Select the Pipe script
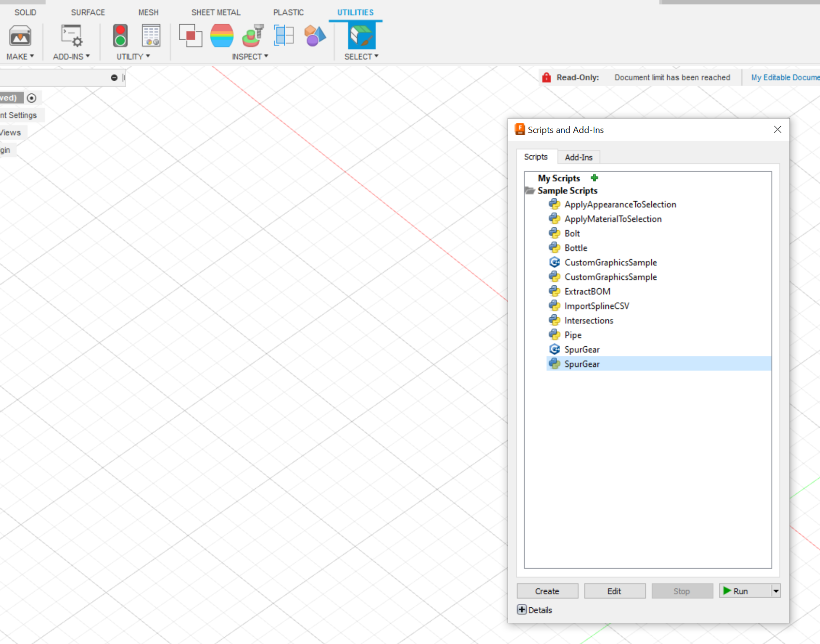Image resolution: width=820 pixels, height=644 pixels. coord(573,335)
